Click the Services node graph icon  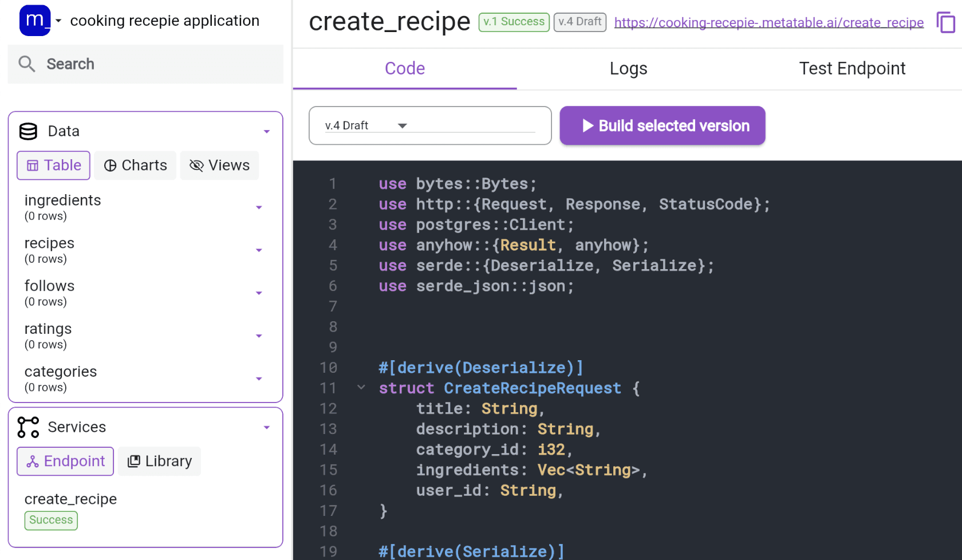27,427
